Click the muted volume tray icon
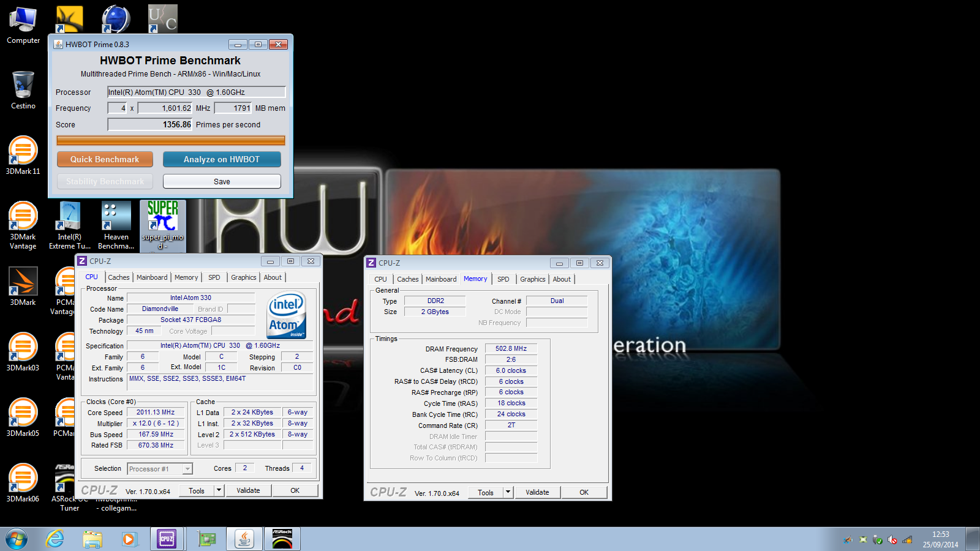Screen dimensions: 980x551 tap(892, 540)
